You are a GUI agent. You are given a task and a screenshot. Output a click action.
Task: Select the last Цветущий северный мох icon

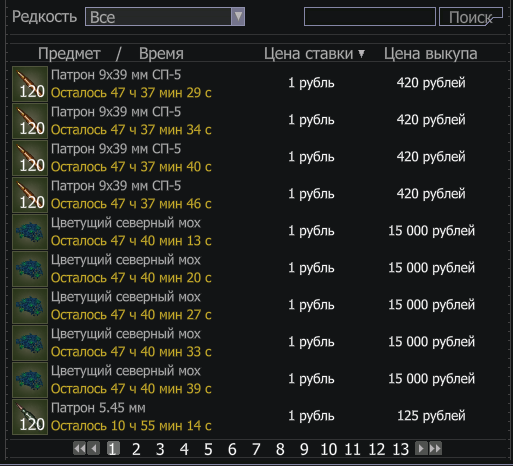(x=30, y=380)
